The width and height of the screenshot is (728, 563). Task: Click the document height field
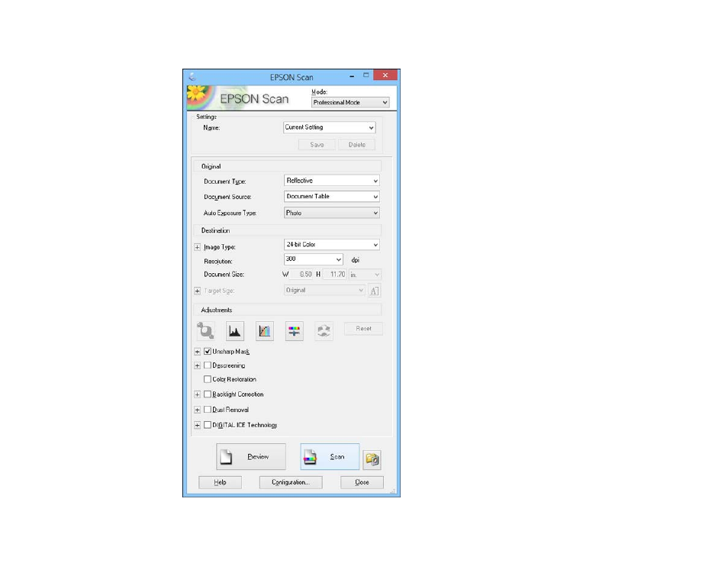click(335, 275)
